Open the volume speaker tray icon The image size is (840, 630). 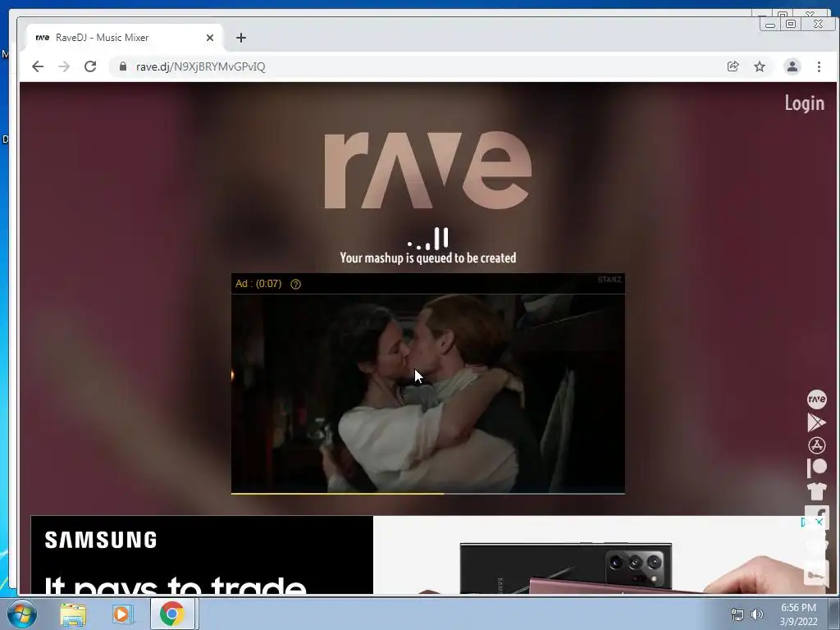click(x=757, y=614)
